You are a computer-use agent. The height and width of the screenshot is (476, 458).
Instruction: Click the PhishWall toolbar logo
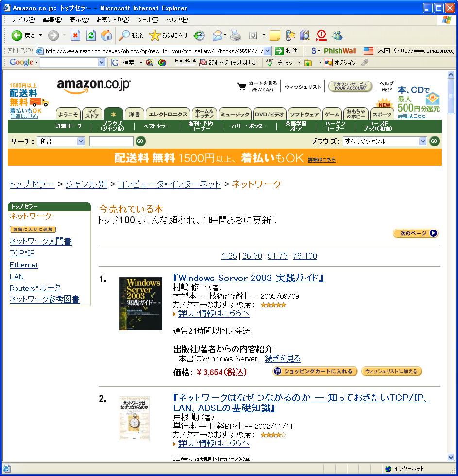[340, 50]
